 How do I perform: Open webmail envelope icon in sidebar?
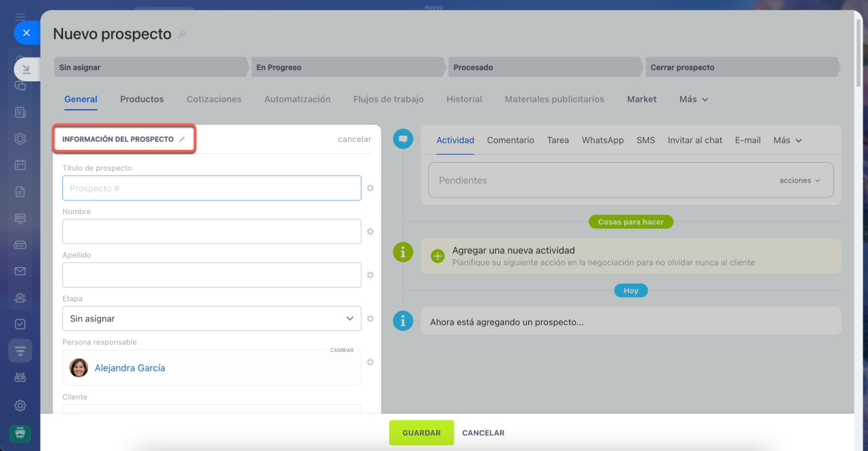pos(20,271)
